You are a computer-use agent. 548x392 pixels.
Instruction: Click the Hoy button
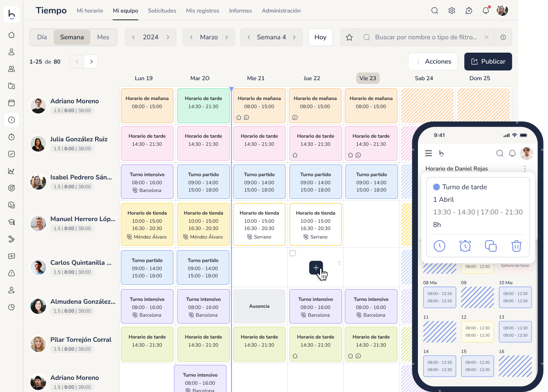[320, 37]
